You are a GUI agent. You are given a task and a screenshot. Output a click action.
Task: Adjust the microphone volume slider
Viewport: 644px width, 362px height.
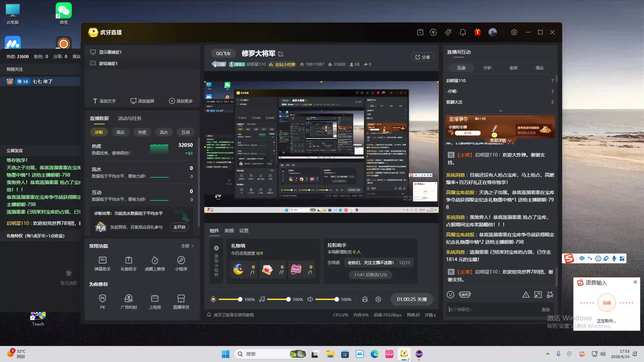[x=230, y=299]
